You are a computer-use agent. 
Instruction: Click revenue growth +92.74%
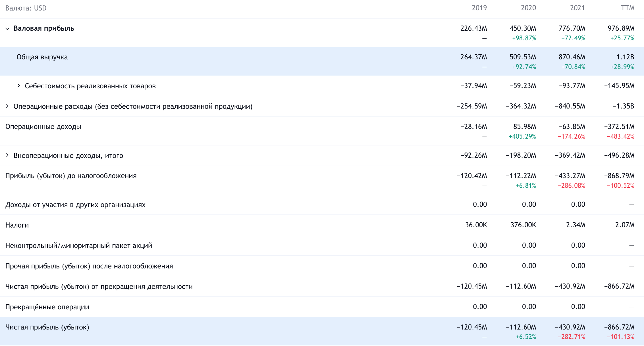524,67
